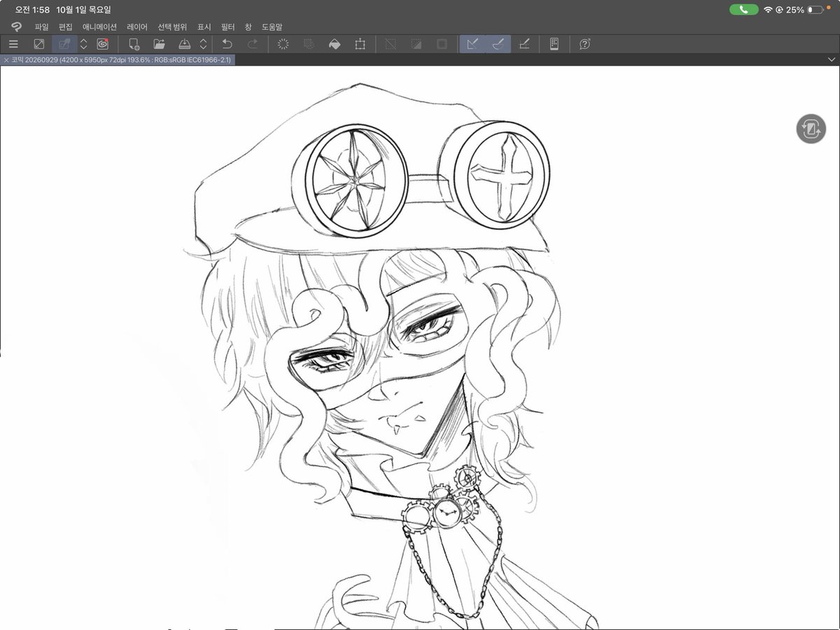The height and width of the screenshot is (630, 840).
Task: Undo the last stroke
Action: [x=227, y=44]
